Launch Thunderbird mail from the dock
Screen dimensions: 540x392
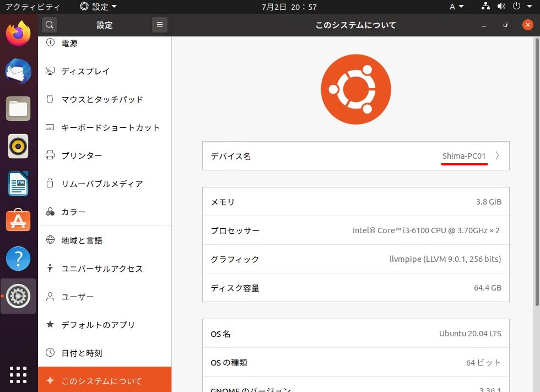(18, 71)
